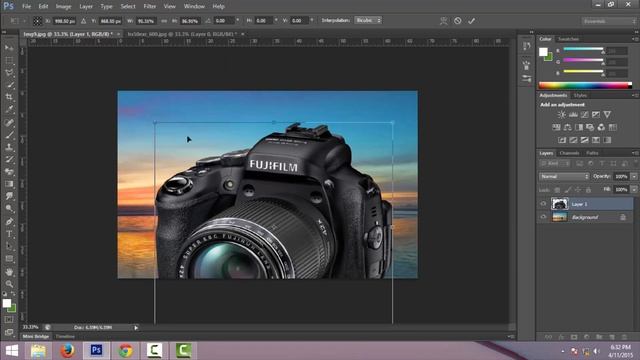
Task: Toggle link between width and height
Action: pos(164,20)
